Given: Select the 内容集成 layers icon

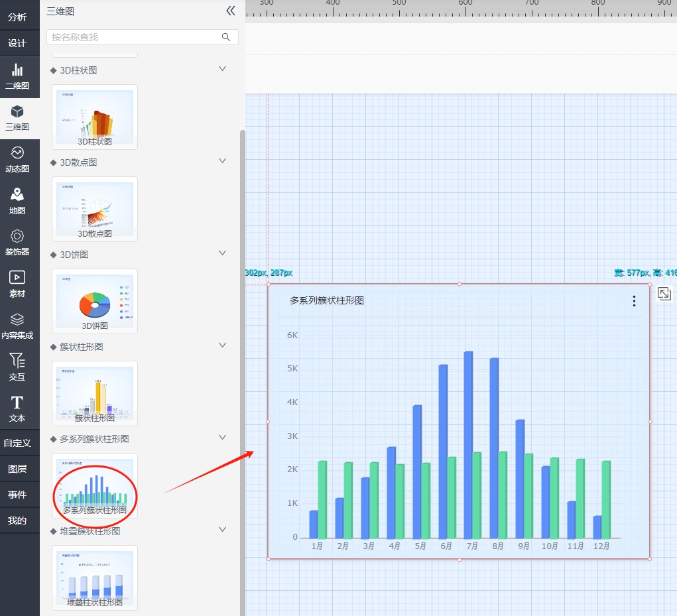Looking at the screenshot, I should click(17, 326).
